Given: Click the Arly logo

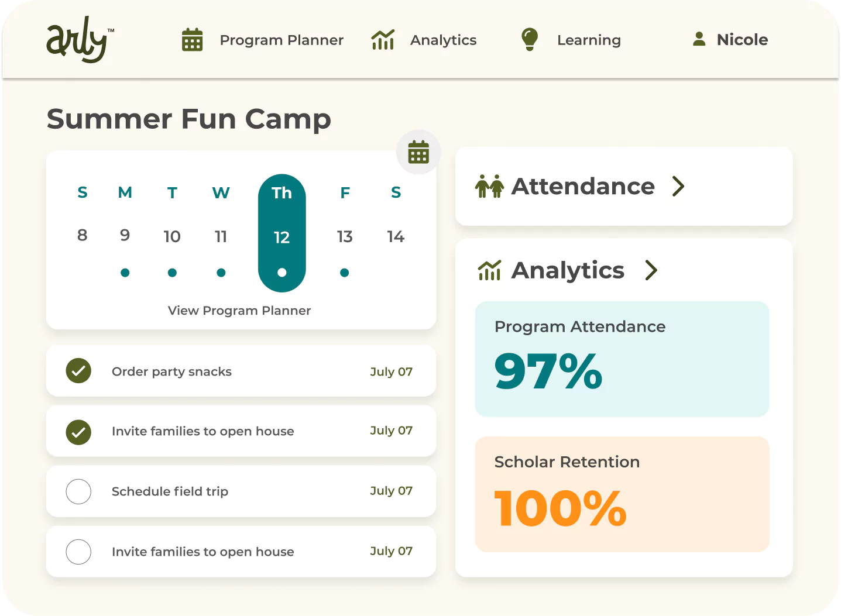Looking at the screenshot, I should click(78, 39).
